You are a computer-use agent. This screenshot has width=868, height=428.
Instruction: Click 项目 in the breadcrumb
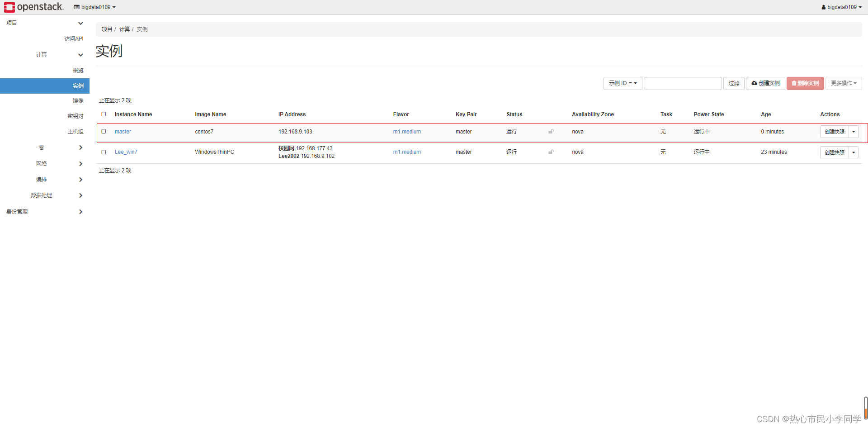point(107,29)
